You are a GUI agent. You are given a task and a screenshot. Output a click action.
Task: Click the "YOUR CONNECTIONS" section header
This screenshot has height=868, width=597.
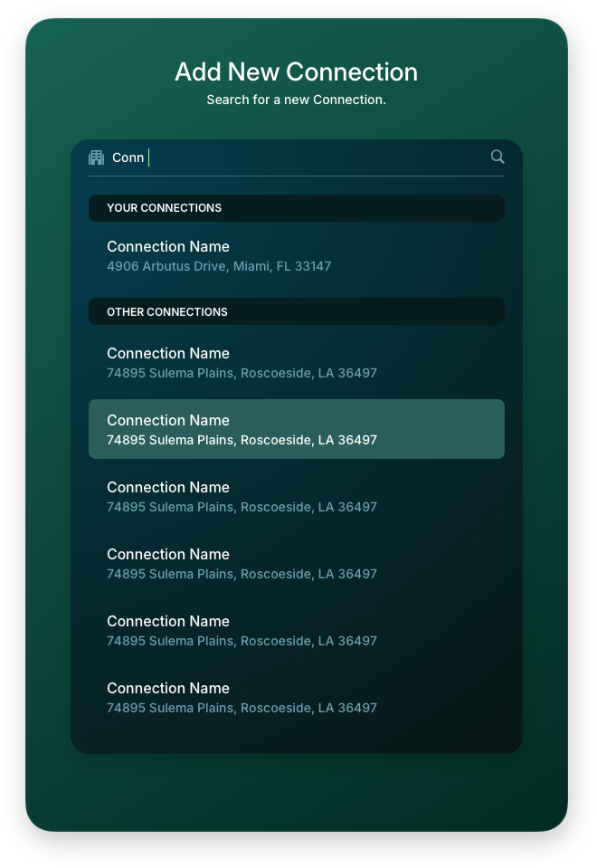[297, 208]
